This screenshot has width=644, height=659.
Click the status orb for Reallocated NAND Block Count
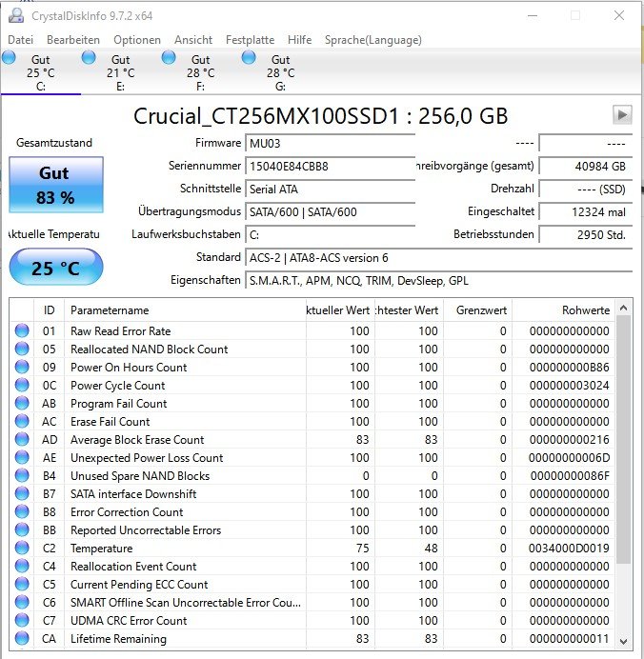[x=22, y=349]
